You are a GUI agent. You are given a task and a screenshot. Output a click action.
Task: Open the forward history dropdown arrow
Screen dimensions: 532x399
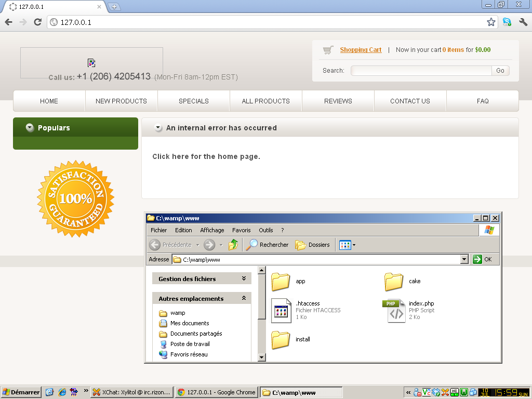pos(221,245)
